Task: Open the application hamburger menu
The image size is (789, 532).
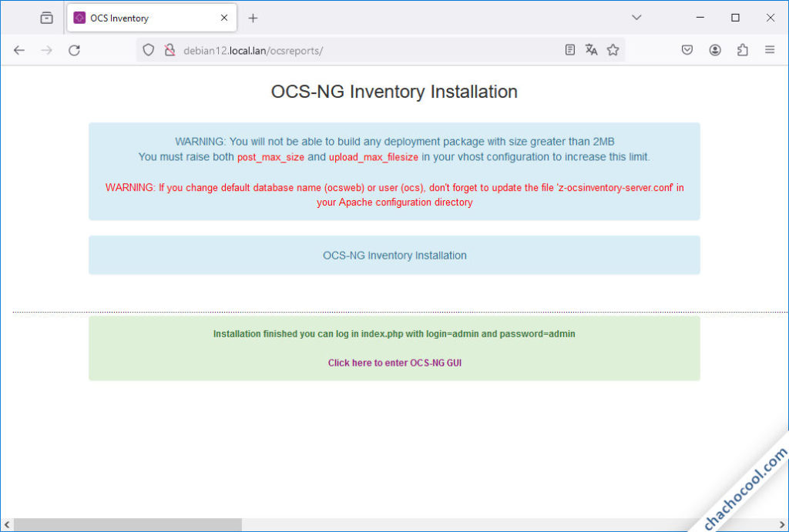Action: [x=770, y=49]
